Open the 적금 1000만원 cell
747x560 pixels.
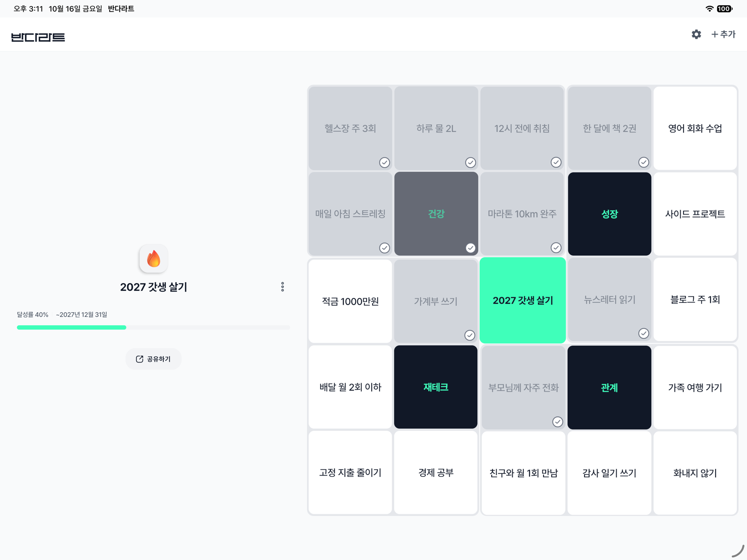[x=350, y=301]
